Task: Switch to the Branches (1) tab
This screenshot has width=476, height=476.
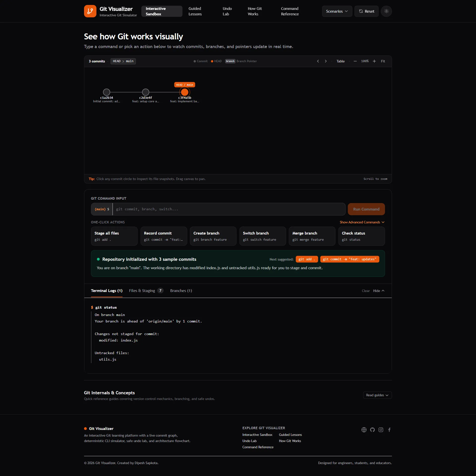Action: (x=181, y=291)
